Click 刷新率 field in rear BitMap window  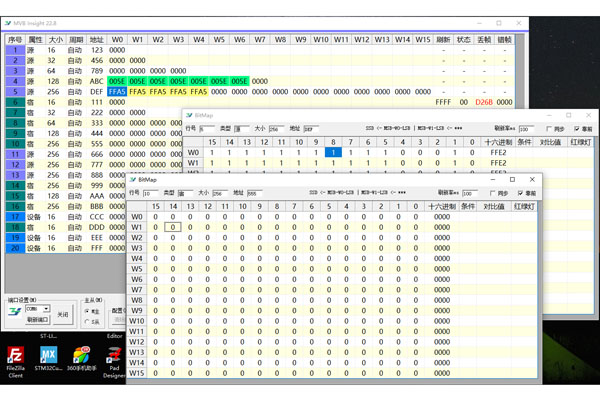coord(526,129)
